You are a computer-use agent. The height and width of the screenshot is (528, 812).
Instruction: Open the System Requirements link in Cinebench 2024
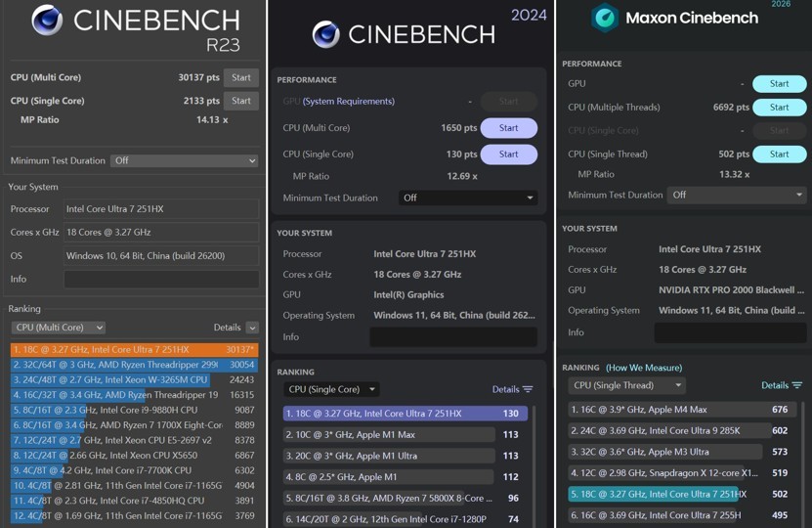click(x=349, y=101)
